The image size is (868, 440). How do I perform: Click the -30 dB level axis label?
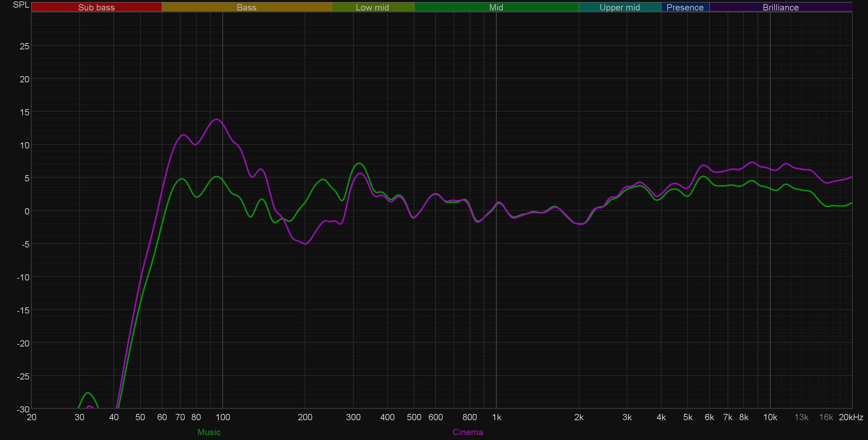click(x=23, y=409)
